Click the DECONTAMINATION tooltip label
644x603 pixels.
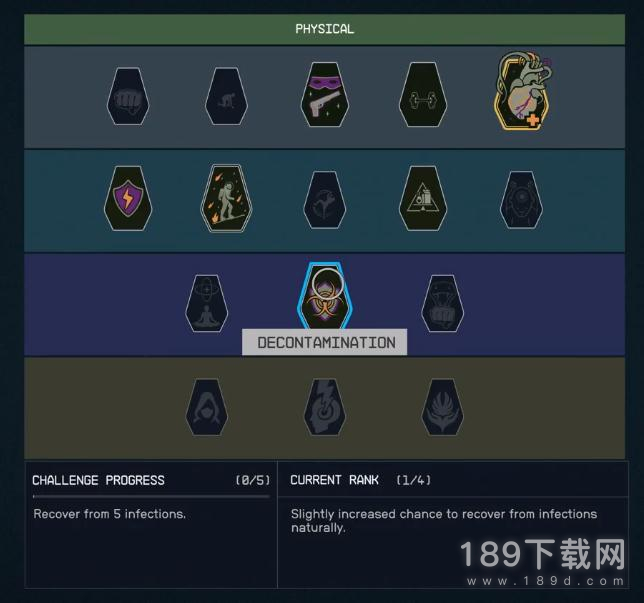pos(325,342)
